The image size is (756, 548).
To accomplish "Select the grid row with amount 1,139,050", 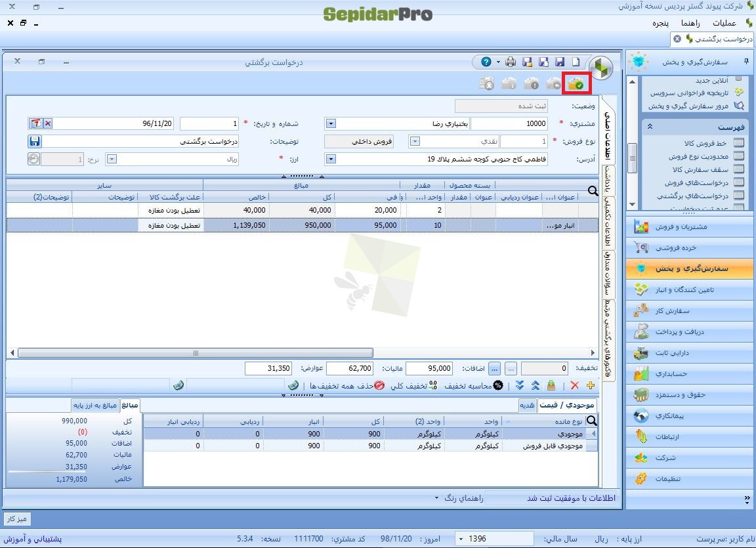I will (303, 225).
